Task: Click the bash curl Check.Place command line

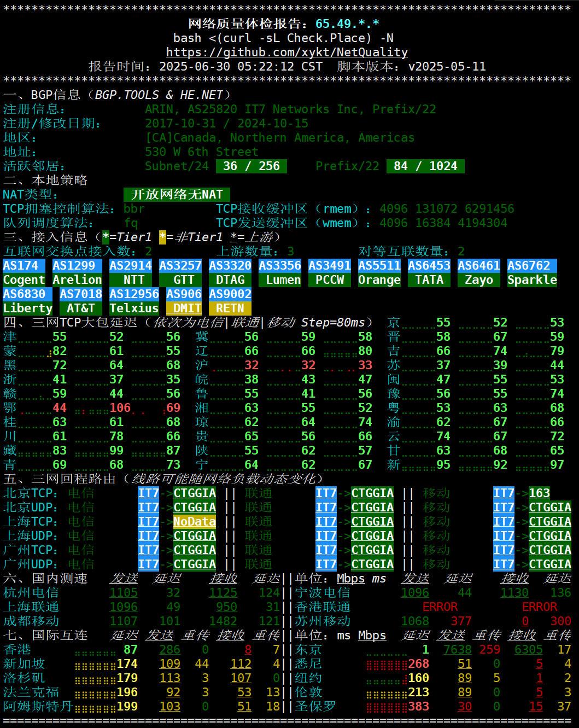Action: 283,38
